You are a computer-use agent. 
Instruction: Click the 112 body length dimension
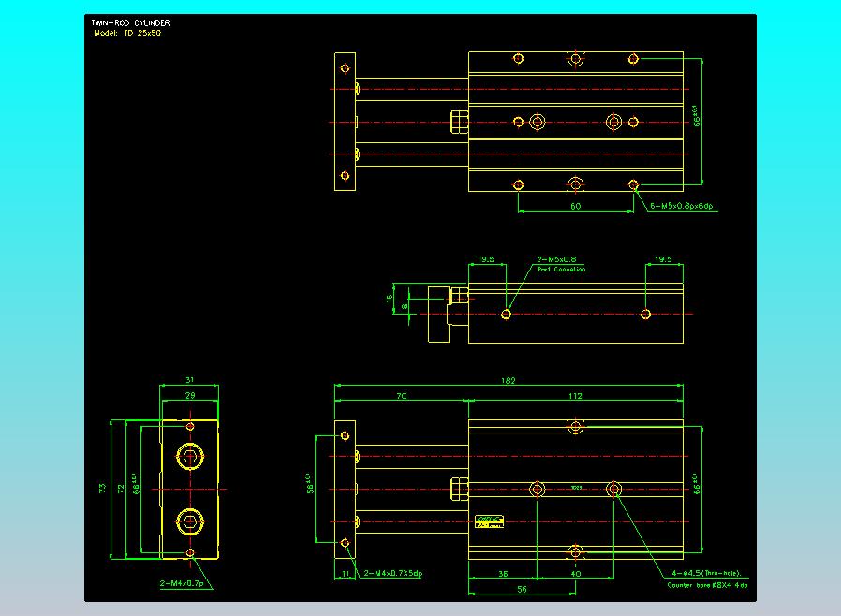tap(575, 396)
